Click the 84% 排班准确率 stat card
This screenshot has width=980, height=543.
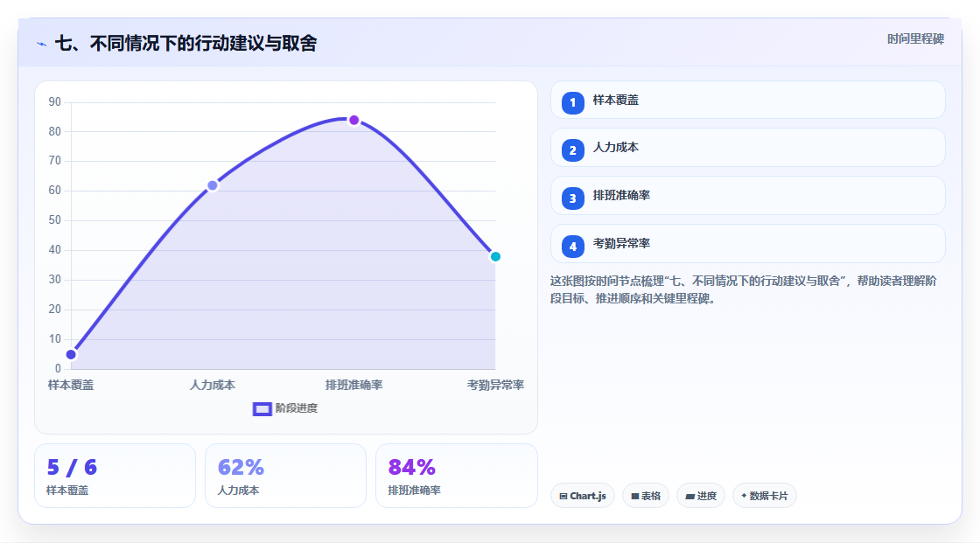456,476
